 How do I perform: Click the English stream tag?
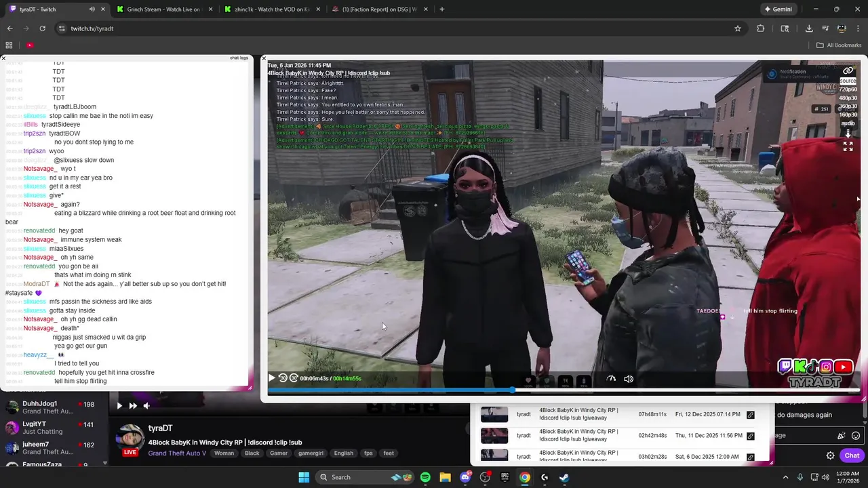343,453
